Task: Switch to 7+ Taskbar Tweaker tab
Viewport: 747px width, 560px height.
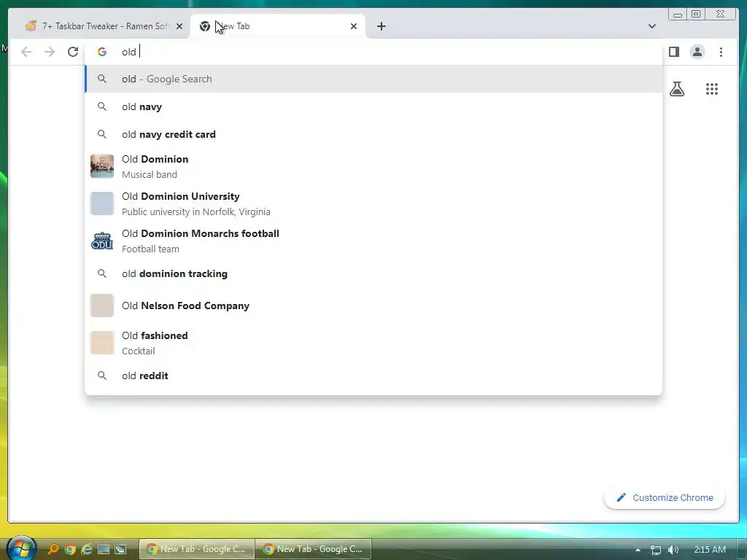Action: pos(98,26)
